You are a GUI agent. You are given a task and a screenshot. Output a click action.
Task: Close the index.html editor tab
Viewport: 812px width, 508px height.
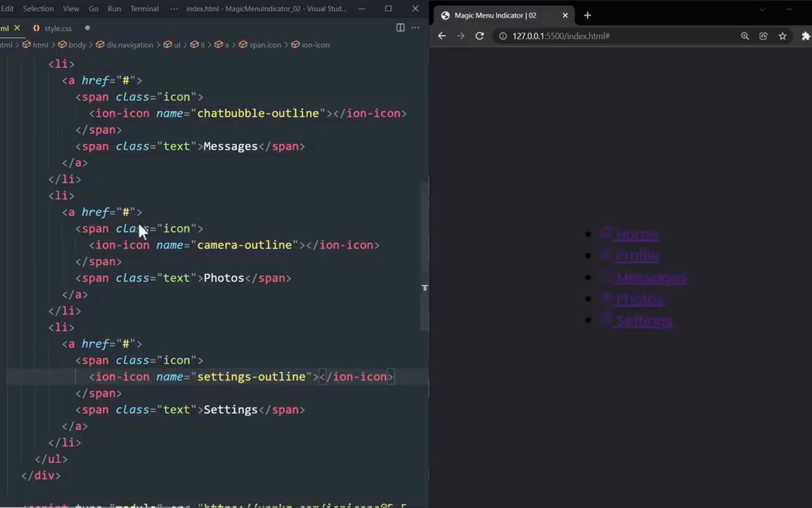(x=17, y=28)
